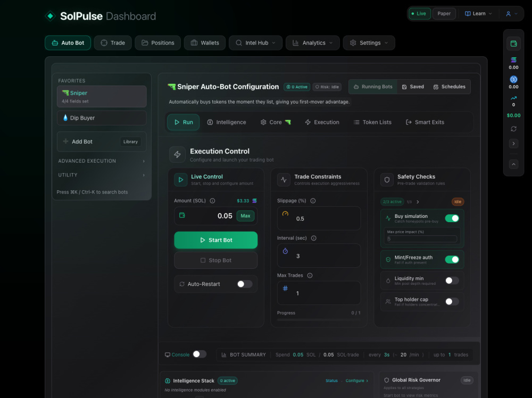Click the plus icon beside Add Bot
Viewport: 532px width, 398px height.
point(65,141)
